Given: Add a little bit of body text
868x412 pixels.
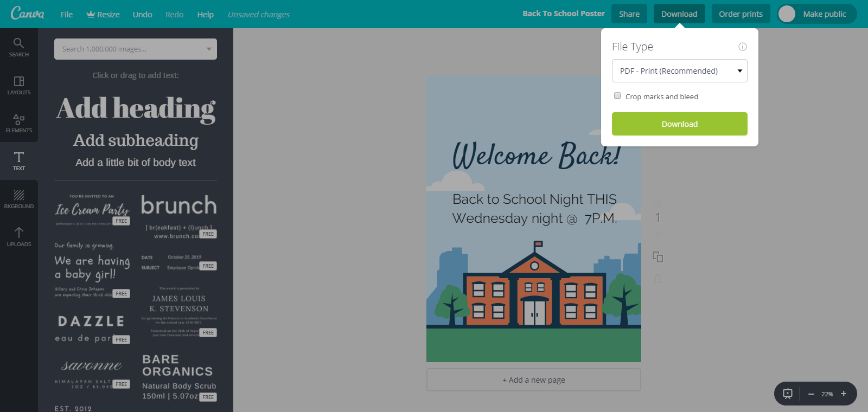Looking at the screenshot, I should 136,163.
